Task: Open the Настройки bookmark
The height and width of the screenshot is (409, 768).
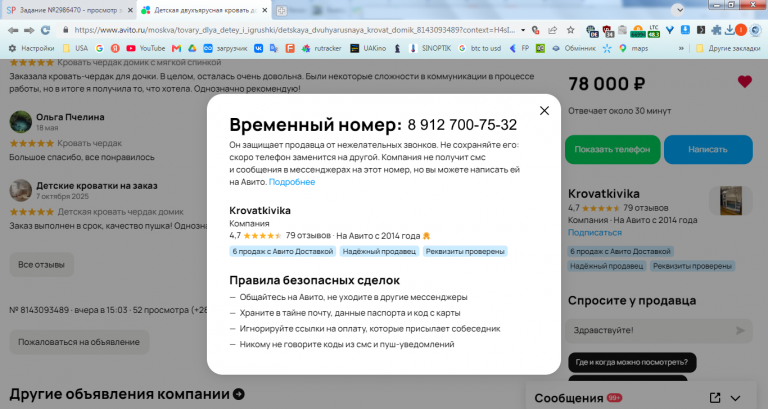Action: coord(31,48)
